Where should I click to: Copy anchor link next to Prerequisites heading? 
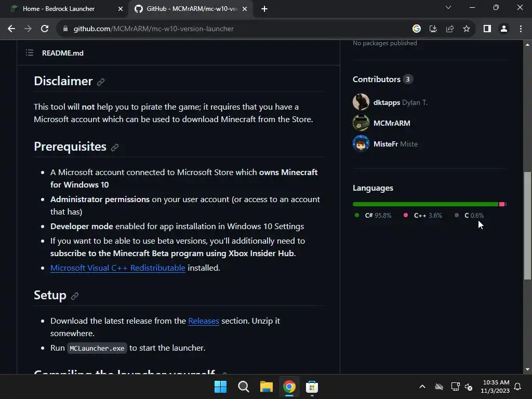[115, 147]
